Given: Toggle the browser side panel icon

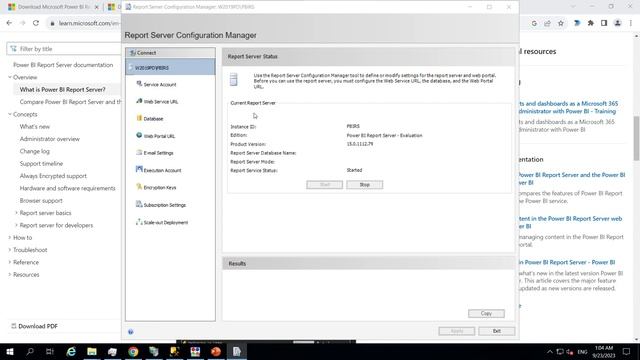Looking at the screenshot, I should (604, 23).
